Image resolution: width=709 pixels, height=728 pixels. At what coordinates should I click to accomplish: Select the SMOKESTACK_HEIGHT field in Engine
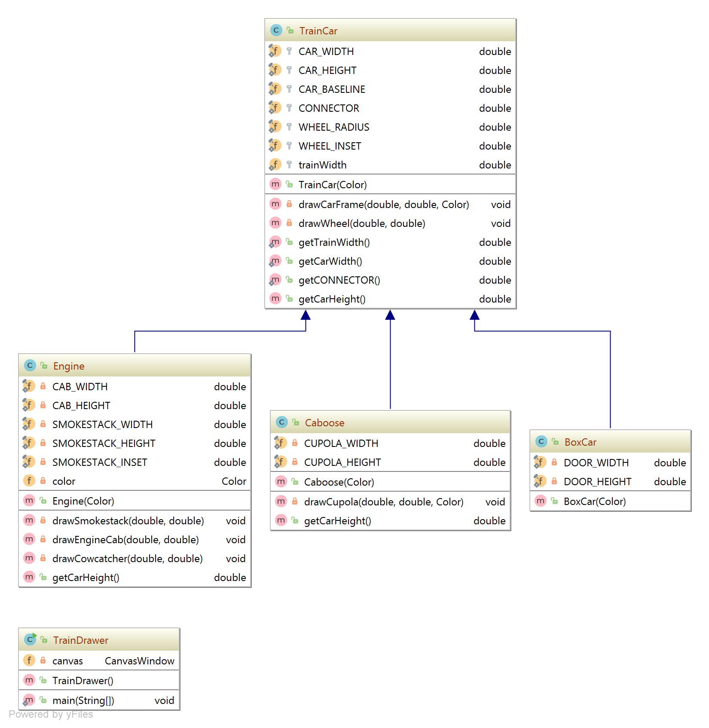[104, 444]
